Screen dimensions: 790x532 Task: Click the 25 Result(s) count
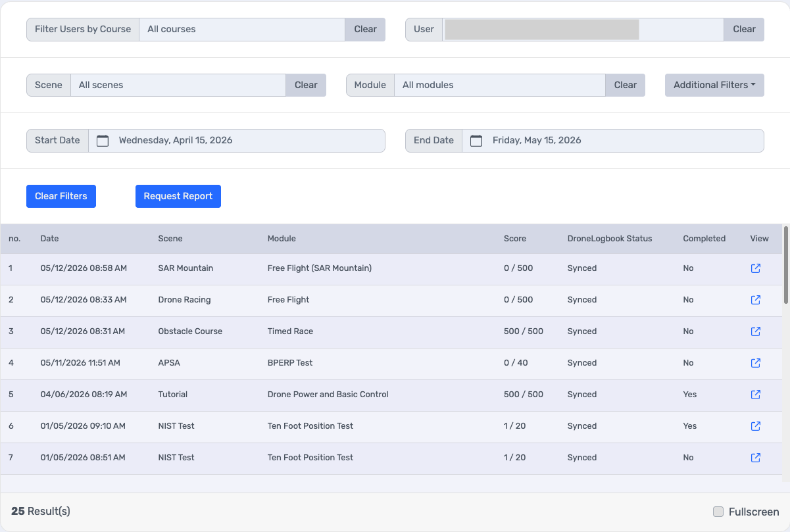tap(41, 511)
